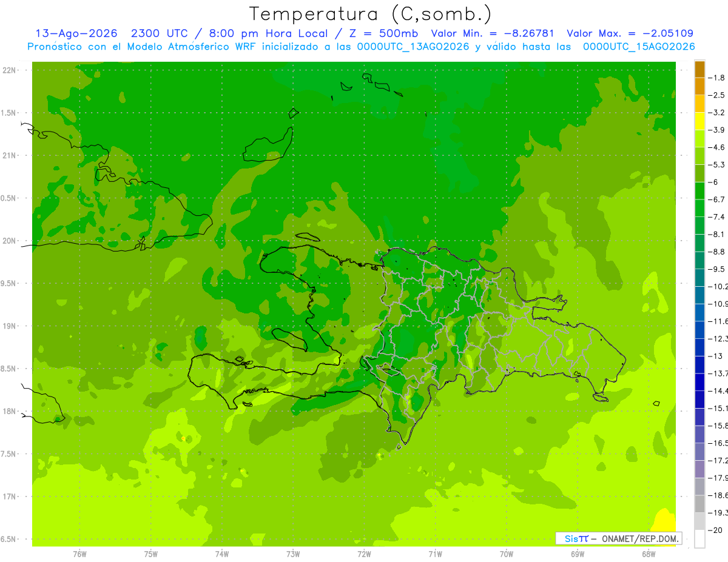The width and height of the screenshot is (728, 562).
Task: Click the '72W' longitude label
Action: click(365, 554)
